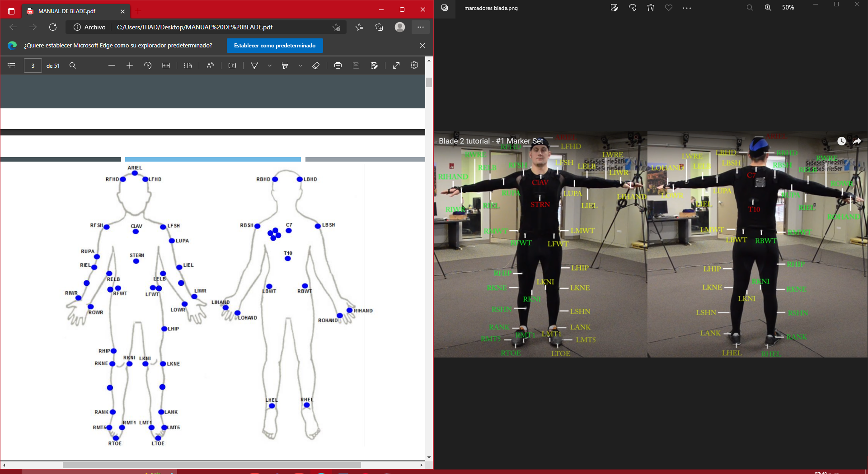Enter PDF full screen mode
The height and width of the screenshot is (474, 868).
(396, 65)
